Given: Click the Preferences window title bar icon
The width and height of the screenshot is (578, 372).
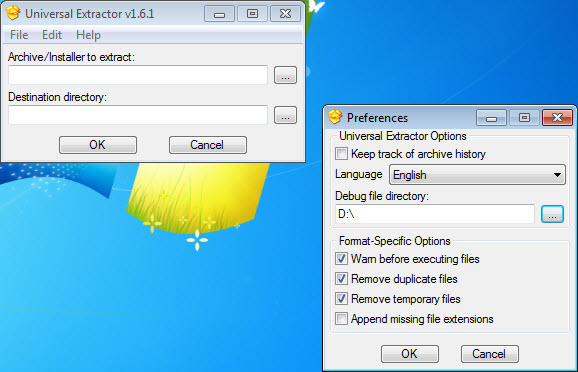Looking at the screenshot, I should [335, 117].
